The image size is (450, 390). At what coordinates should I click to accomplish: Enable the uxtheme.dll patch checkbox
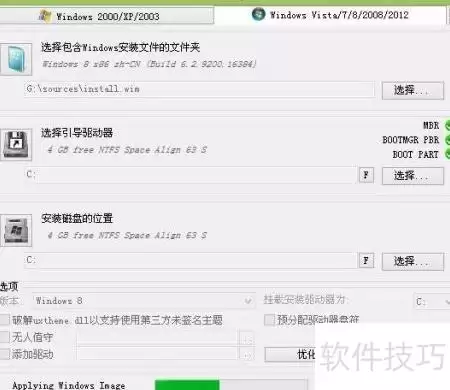click(4, 320)
